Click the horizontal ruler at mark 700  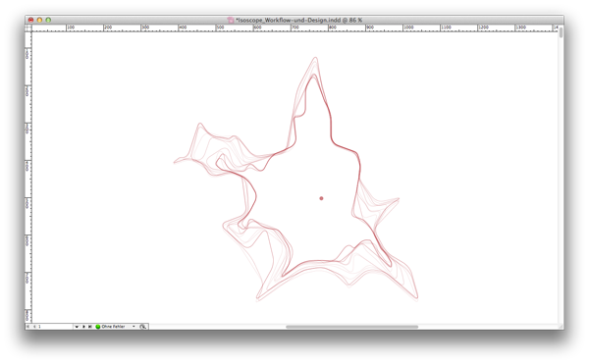(x=292, y=27)
